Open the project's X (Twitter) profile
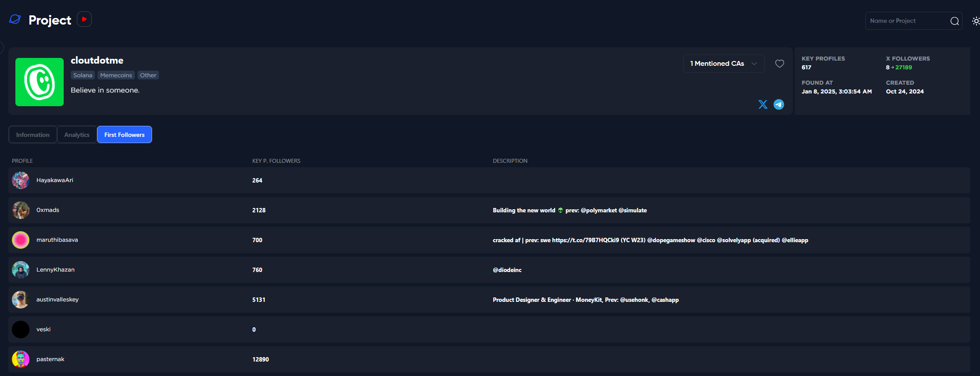 coord(763,104)
